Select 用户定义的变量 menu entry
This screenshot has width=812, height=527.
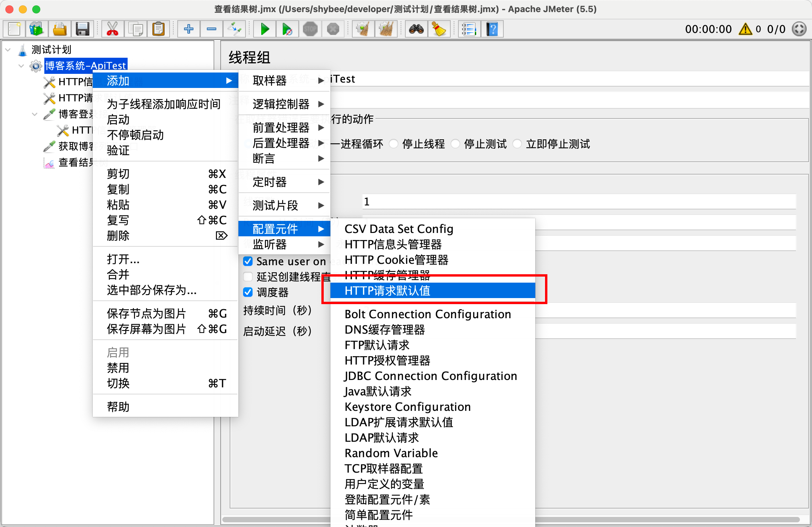tap(433, 484)
